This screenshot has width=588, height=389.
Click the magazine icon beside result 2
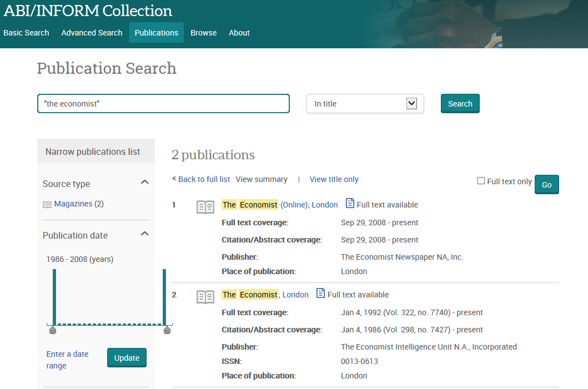click(205, 297)
